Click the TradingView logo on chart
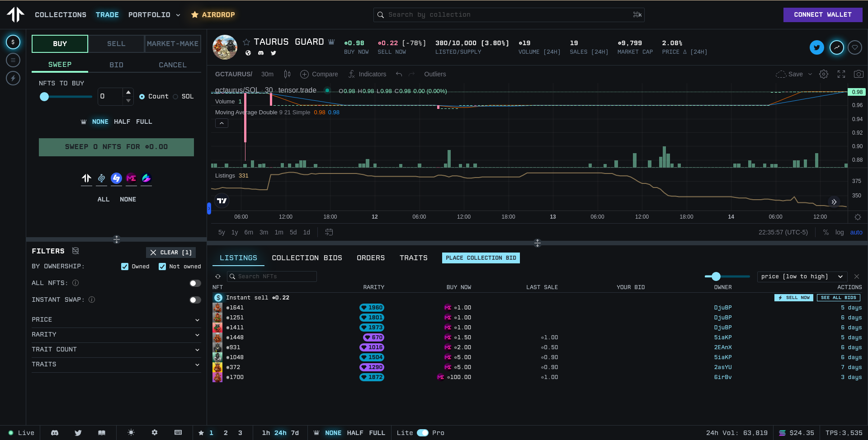Image resolution: width=868 pixels, height=440 pixels. [x=222, y=201]
